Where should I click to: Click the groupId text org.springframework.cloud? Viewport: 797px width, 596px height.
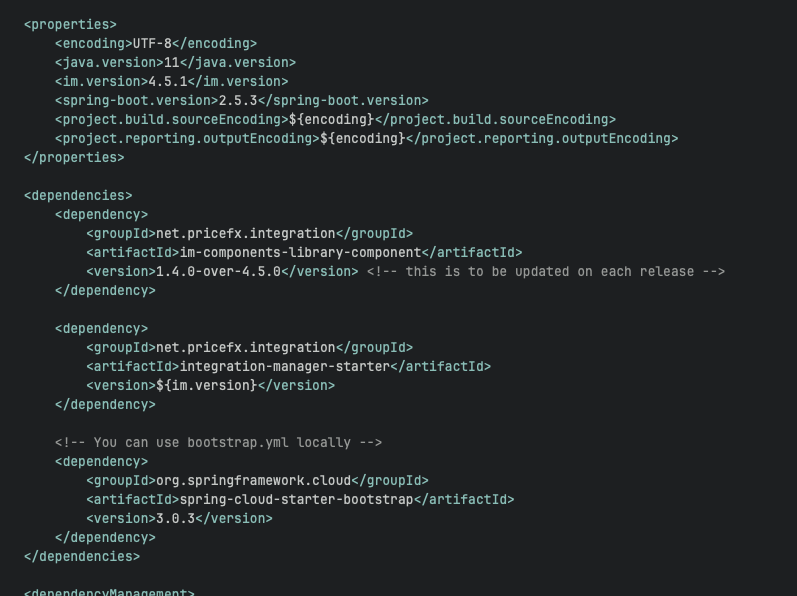click(x=253, y=480)
